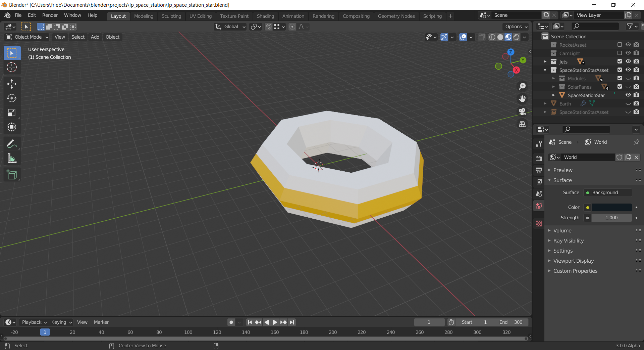
Task: Unlink the World datablock
Action: click(636, 157)
